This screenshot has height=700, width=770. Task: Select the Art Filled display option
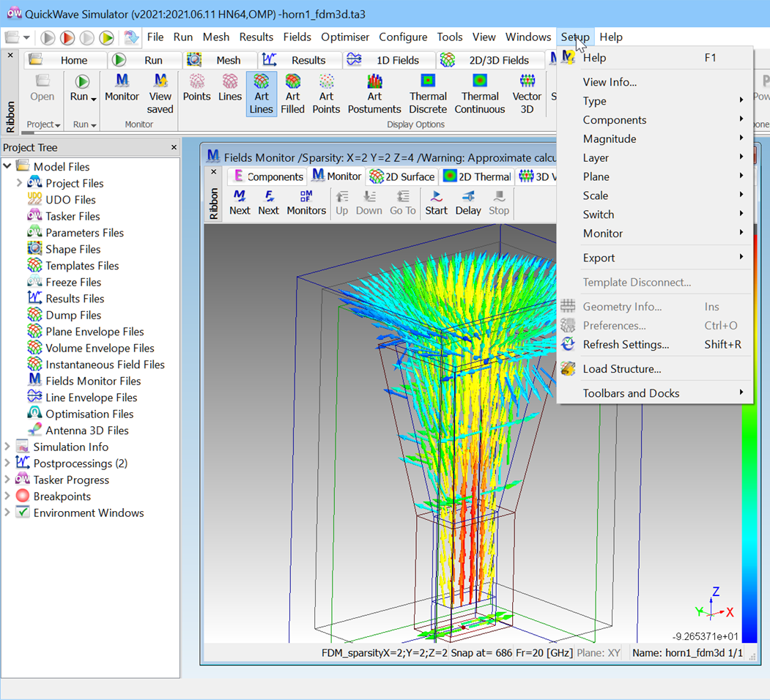[x=292, y=94]
